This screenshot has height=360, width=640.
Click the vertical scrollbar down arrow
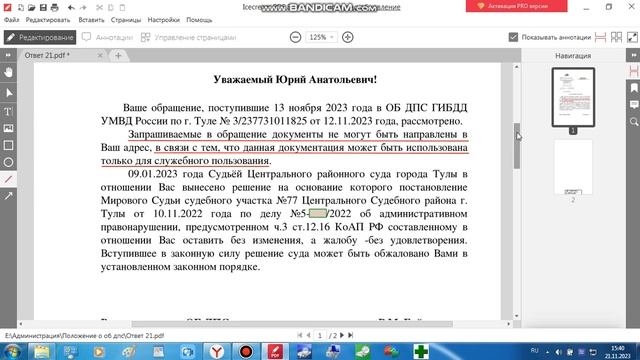point(517,316)
